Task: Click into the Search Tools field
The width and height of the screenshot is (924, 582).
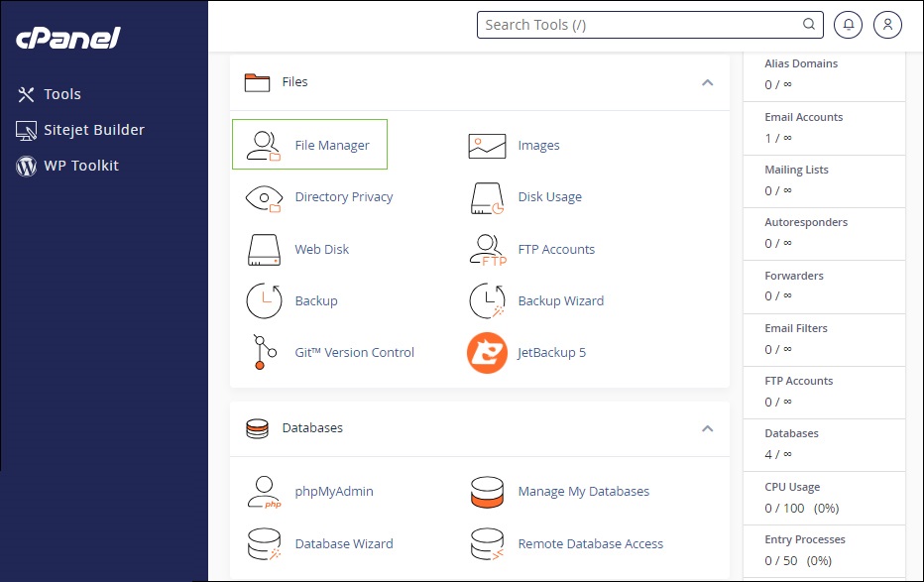Action: pyautogui.click(x=639, y=25)
